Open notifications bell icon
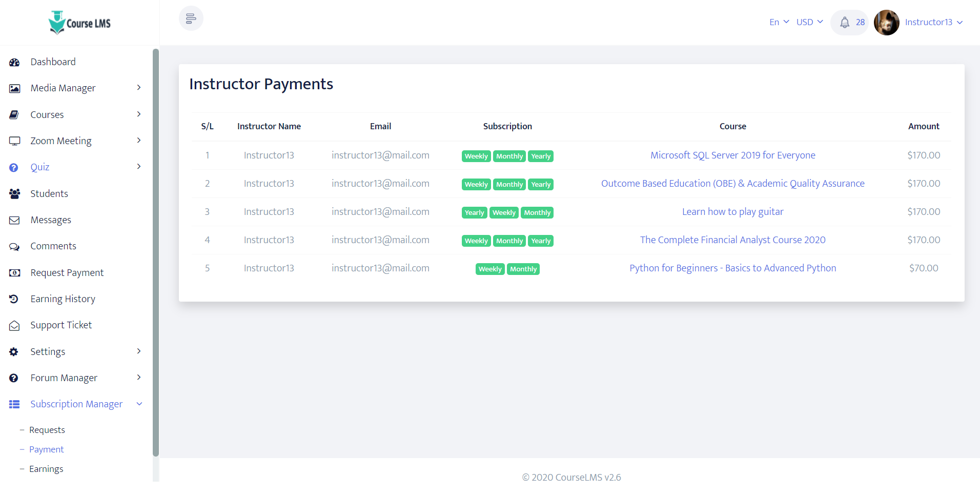 click(845, 22)
